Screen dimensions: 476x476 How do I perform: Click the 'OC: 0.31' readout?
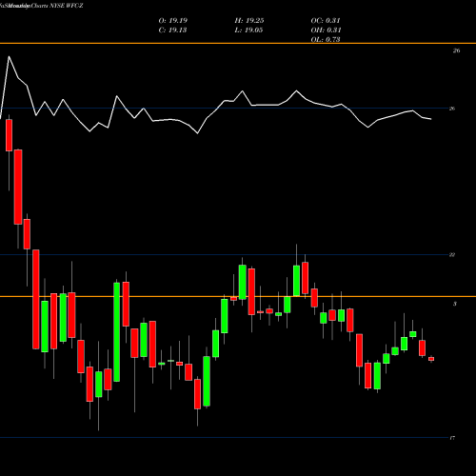pyautogui.click(x=326, y=21)
